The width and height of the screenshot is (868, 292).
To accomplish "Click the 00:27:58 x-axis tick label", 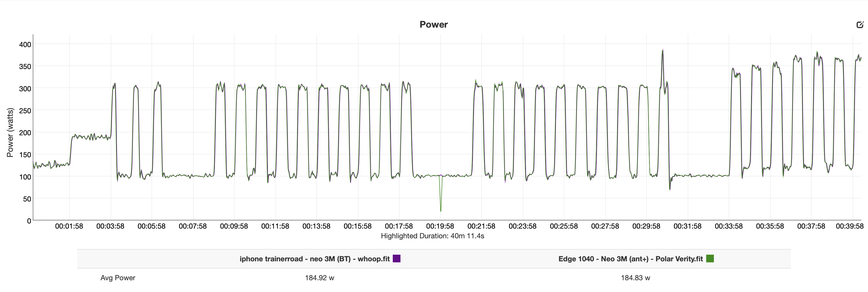I will [x=605, y=226].
